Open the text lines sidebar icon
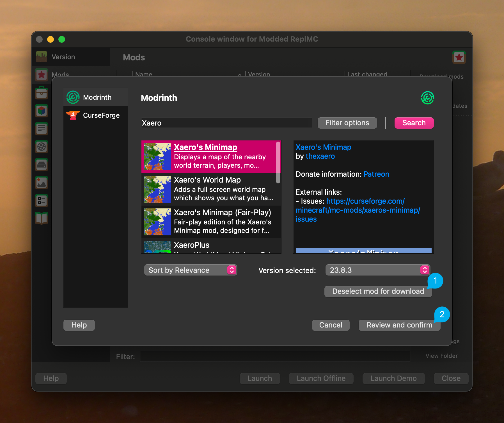504x423 pixels. coord(42,129)
